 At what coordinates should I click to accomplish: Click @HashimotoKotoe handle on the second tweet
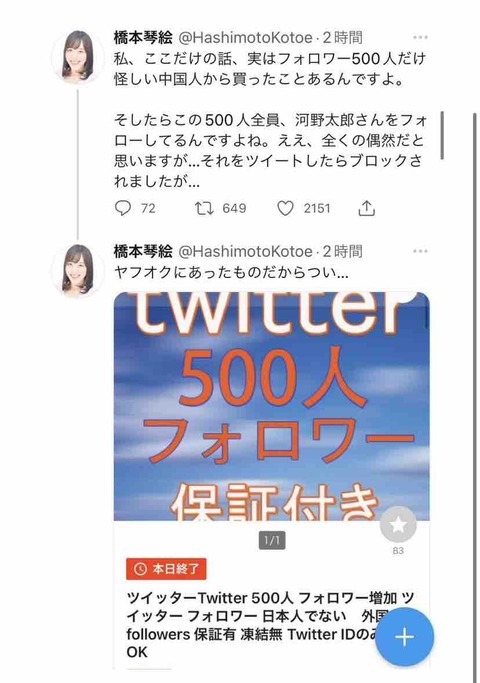[x=246, y=252]
